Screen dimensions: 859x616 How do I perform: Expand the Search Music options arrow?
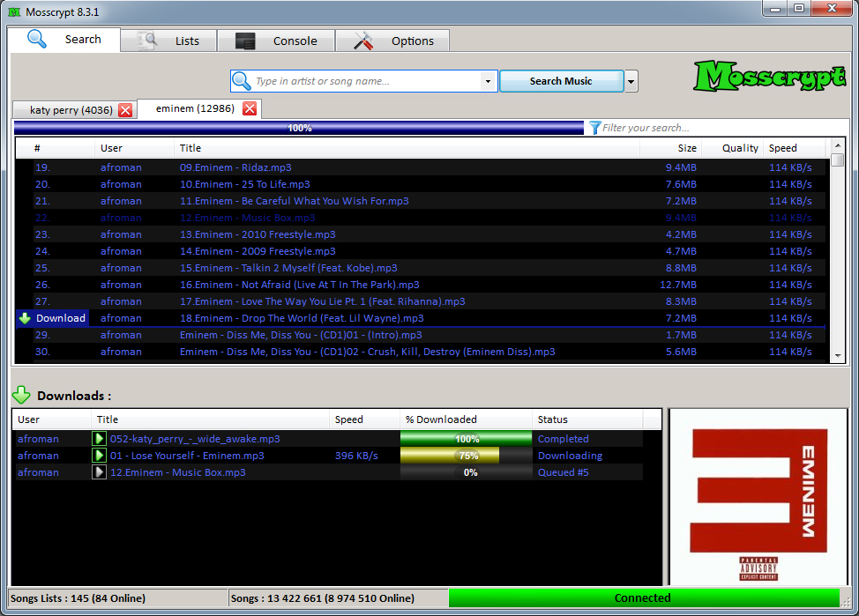pos(631,81)
